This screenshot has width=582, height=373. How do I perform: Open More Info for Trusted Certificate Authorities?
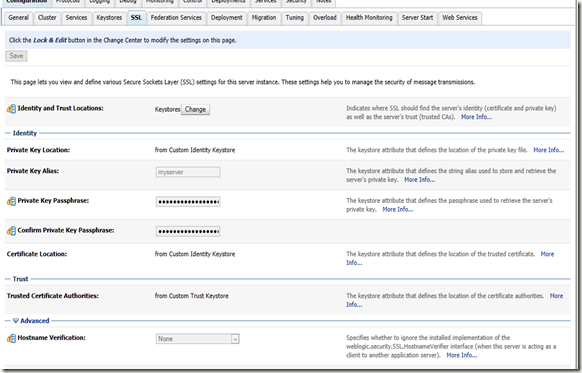(x=556, y=296)
